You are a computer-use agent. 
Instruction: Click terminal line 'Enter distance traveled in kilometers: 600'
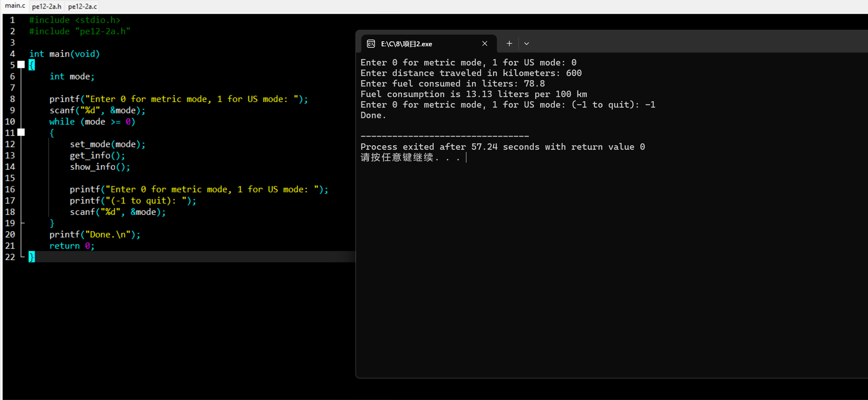(471, 73)
